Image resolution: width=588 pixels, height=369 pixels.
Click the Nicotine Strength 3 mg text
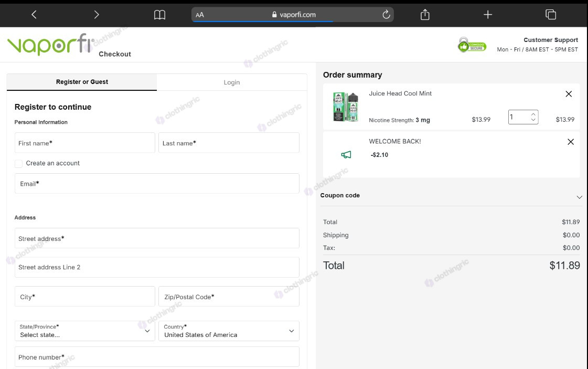point(399,120)
